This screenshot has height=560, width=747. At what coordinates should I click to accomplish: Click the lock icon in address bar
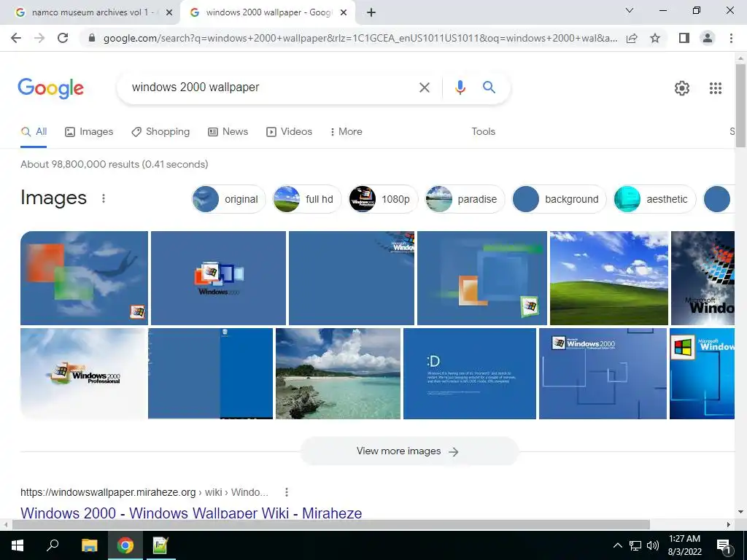pos(92,38)
